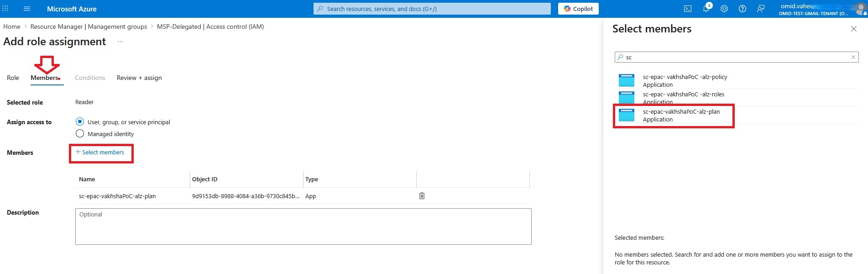Open the help question mark icon
Screen dimensions: 868x274
(x=743, y=9)
